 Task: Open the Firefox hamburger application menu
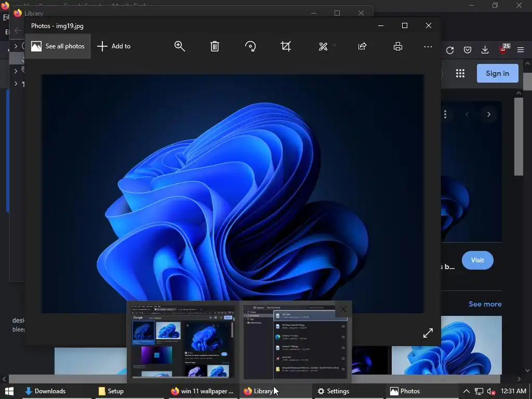[x=521, y=50]
